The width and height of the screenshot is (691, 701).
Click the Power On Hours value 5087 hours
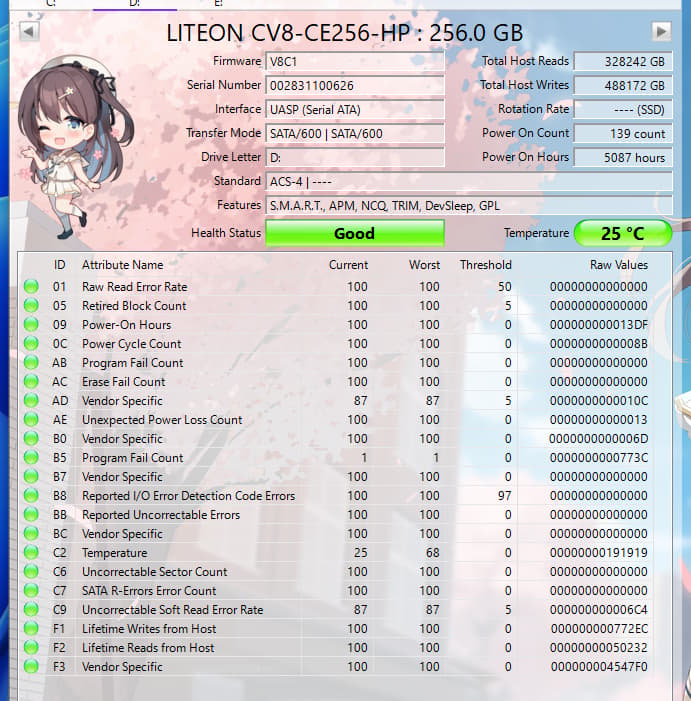[623, 157]
